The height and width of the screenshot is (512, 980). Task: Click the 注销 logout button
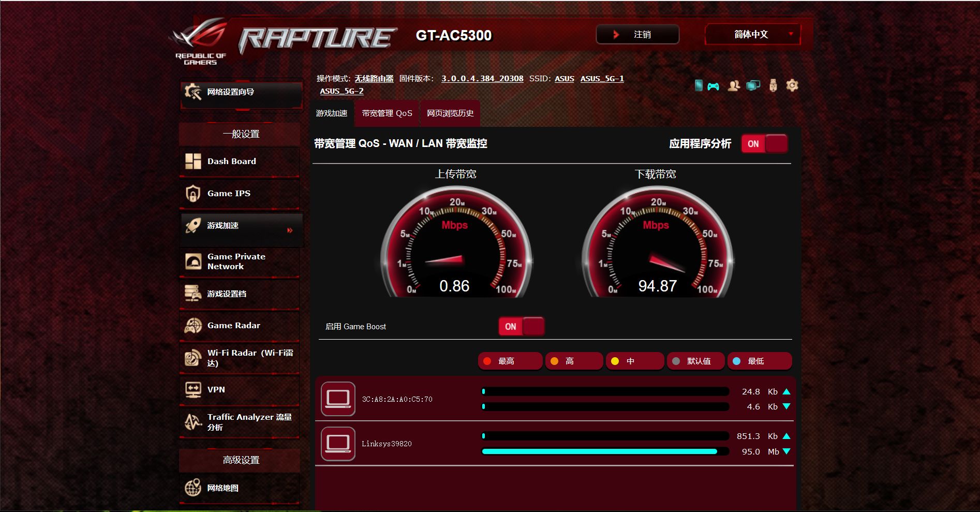(637, 35)
